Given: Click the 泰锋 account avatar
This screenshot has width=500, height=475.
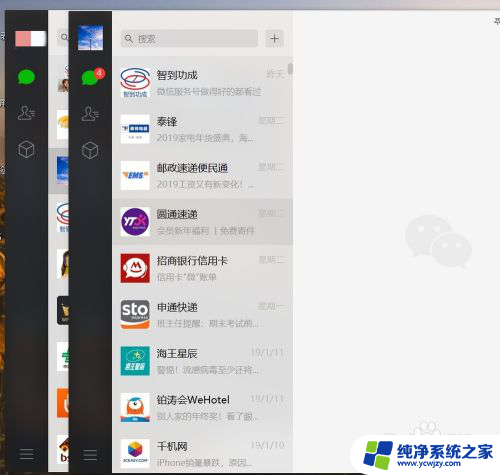Looking at the screenshot, I should (135, 129).
